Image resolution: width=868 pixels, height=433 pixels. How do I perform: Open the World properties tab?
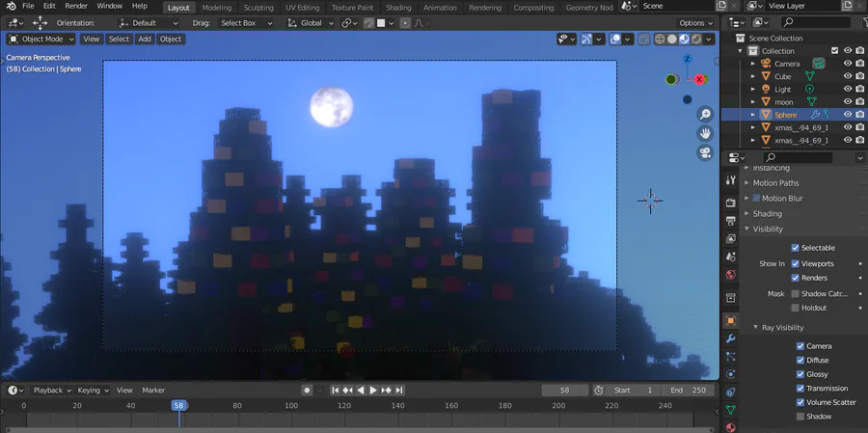[731, 275]
